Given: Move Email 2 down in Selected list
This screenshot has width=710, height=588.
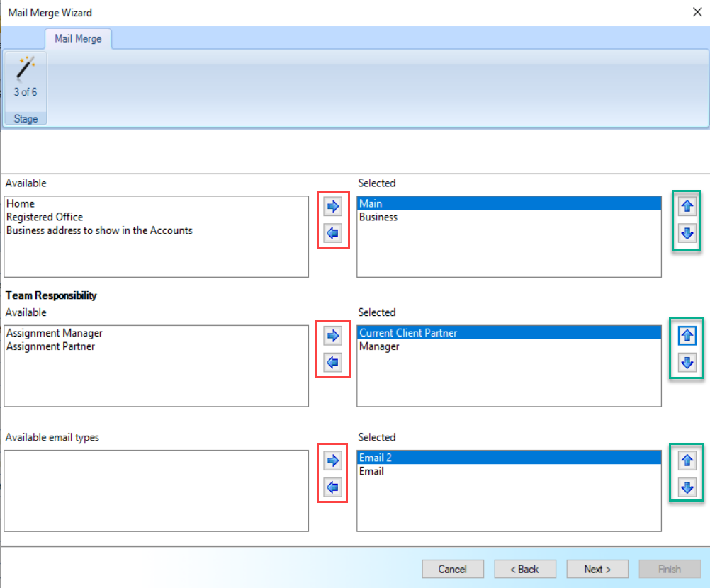Looking at the screenshot, I should (687, 487).
